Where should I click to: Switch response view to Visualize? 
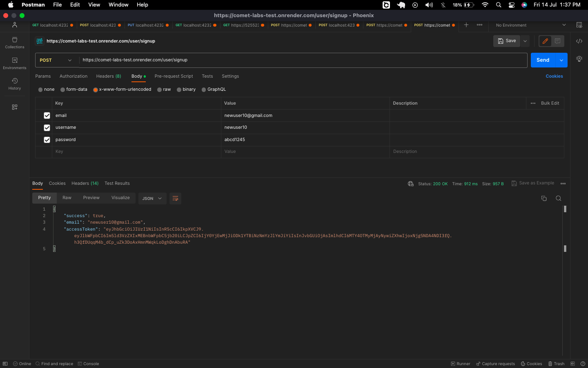[120, 198]
